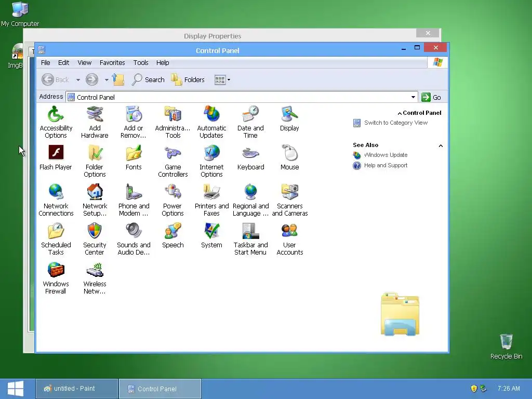The image size is (532, 399).
Task: Click the Search toolbar button
Action: coord(148,79)
